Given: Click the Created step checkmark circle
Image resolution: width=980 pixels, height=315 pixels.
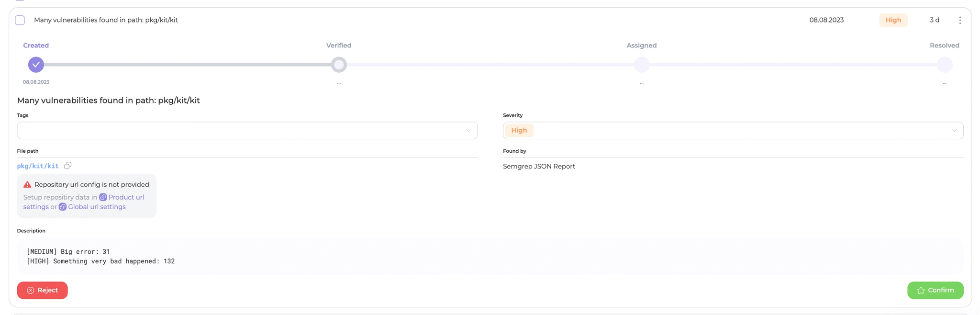Looking at the screenshot, I should click(36, 65).
